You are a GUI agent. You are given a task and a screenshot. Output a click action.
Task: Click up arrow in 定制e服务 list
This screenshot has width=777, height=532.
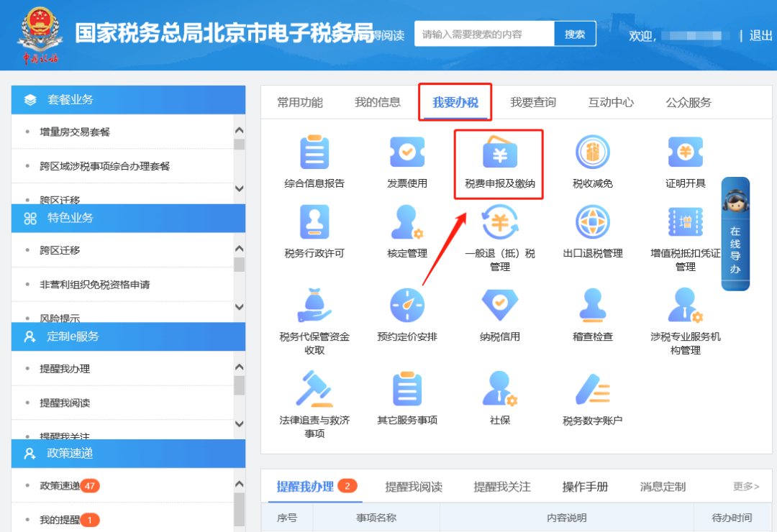click(240, 367)
